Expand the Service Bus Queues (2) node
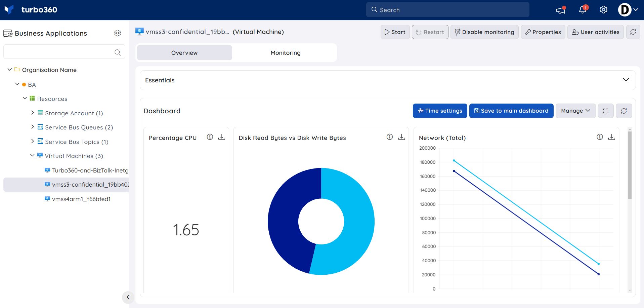This screenshot has height=308, width=644. 33,127
